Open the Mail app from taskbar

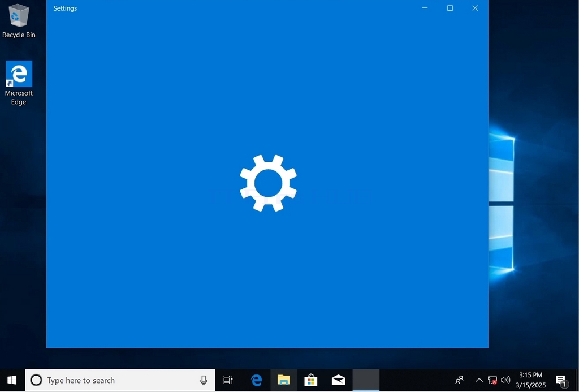coord(338,380)
